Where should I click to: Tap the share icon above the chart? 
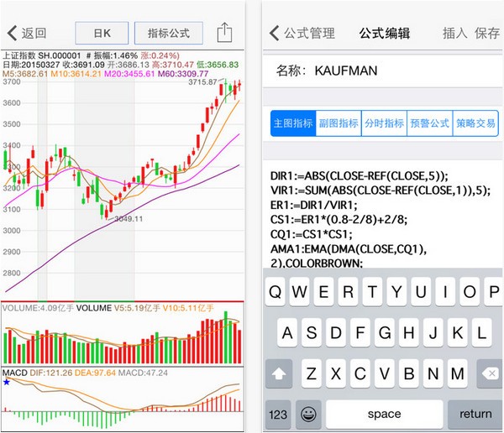(224, 33)
